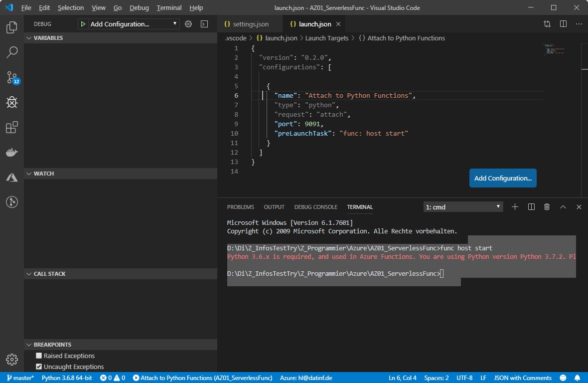
Task: Start debugging with the green play icon
Action: (83, 24)
